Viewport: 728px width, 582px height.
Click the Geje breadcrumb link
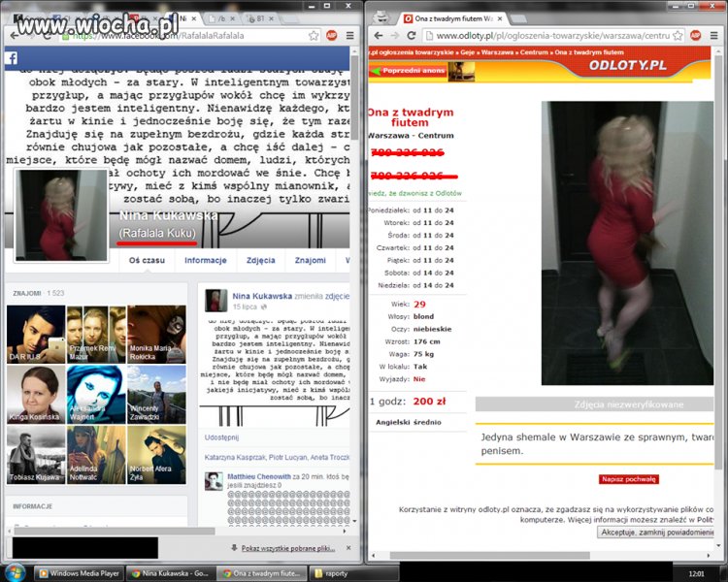click(x=468, y=52)
